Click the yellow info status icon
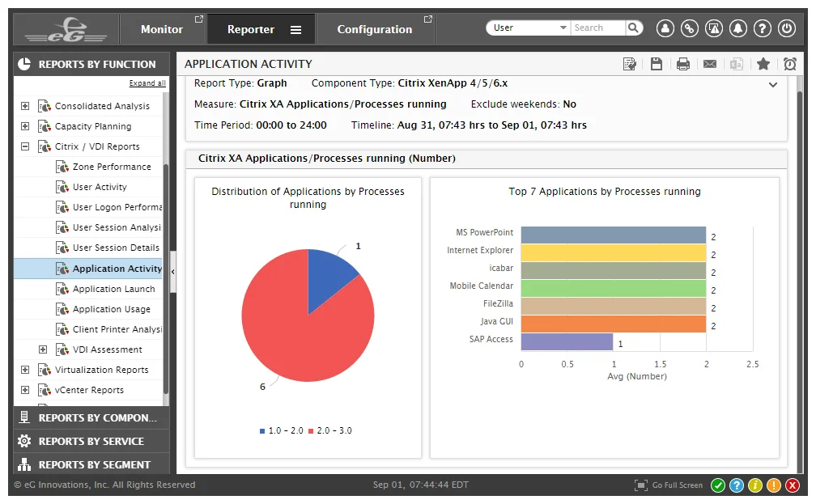The width and height of the screenshot is (816, 504). (755, 485)
